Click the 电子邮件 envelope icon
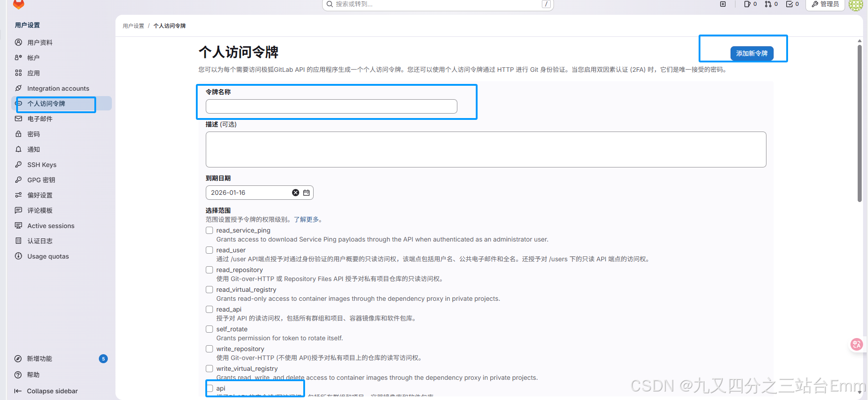The image size is (868, 400). click(x=18, y=119)
